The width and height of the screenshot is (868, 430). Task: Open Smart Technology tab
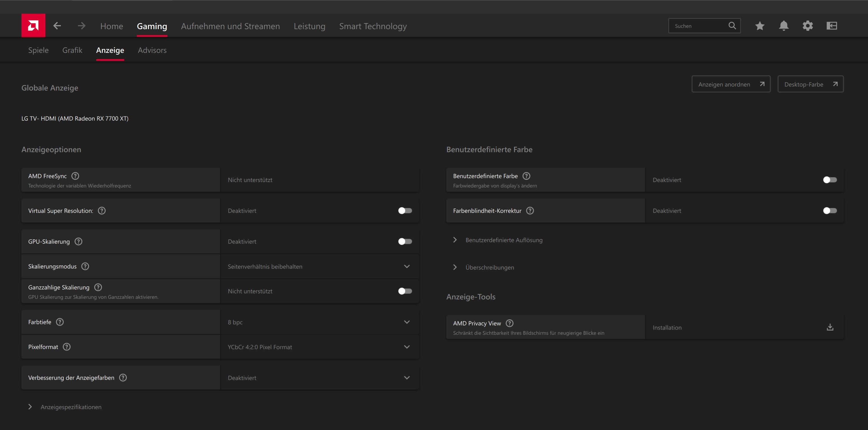(373, 26)
